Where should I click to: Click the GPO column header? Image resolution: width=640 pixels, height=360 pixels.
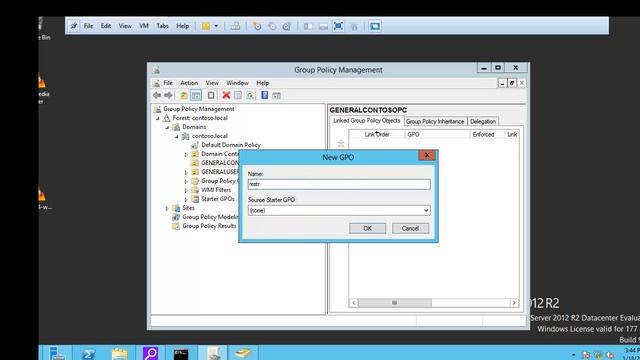[x=437, y=134]
